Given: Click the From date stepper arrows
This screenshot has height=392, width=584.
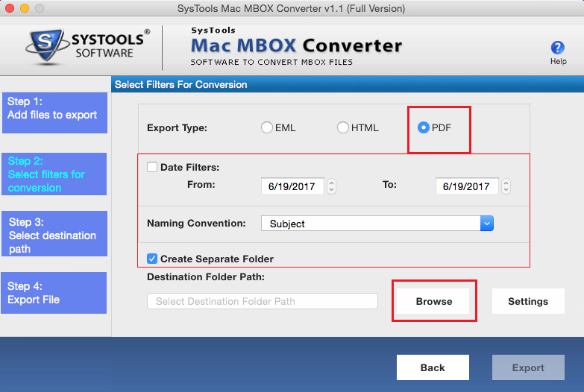Looking at the screenshot, I should 331,186.
